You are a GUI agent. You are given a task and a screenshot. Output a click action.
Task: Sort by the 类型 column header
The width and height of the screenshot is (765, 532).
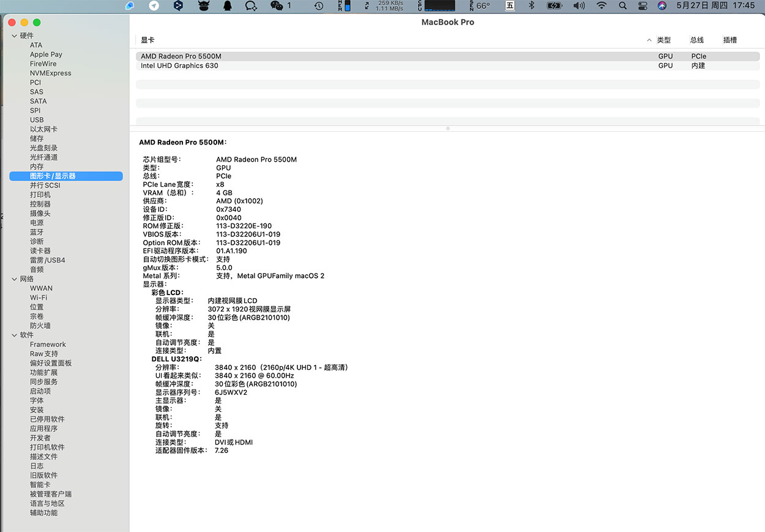(664, 40)
